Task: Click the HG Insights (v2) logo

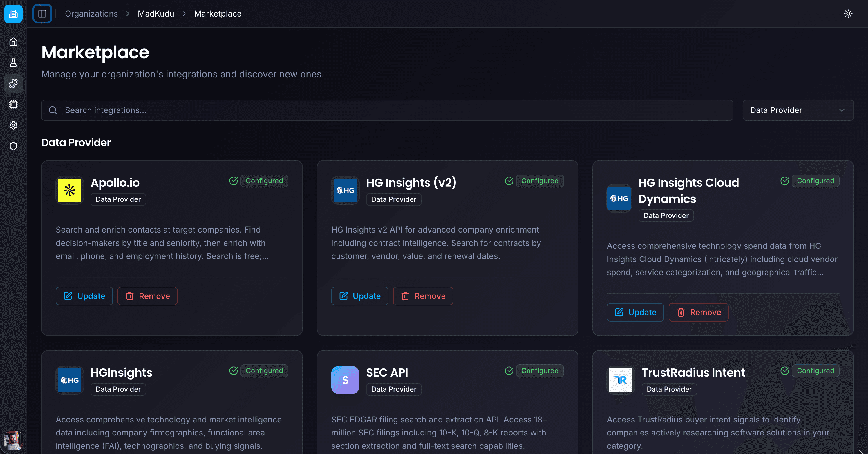Action: [345, 190]
